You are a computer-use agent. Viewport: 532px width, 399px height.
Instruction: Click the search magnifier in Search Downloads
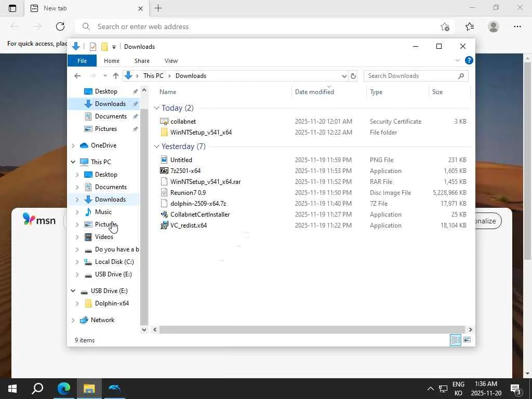pyautogui.click(x=461, y=76)
